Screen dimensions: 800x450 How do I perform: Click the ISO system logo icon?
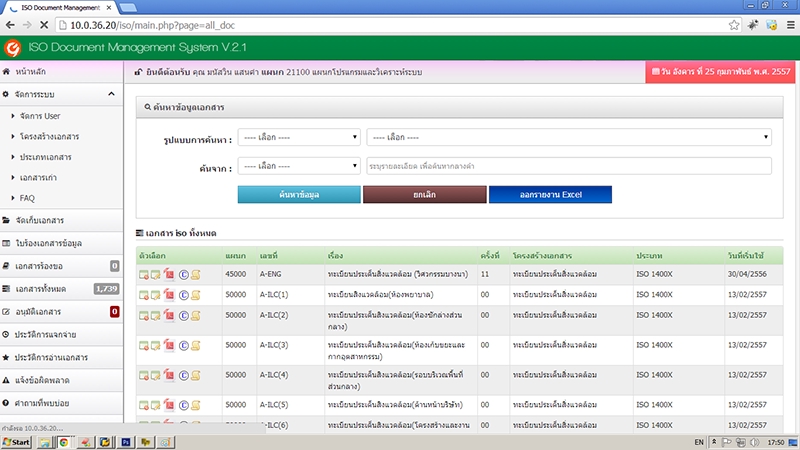click(x=12, y=48)
